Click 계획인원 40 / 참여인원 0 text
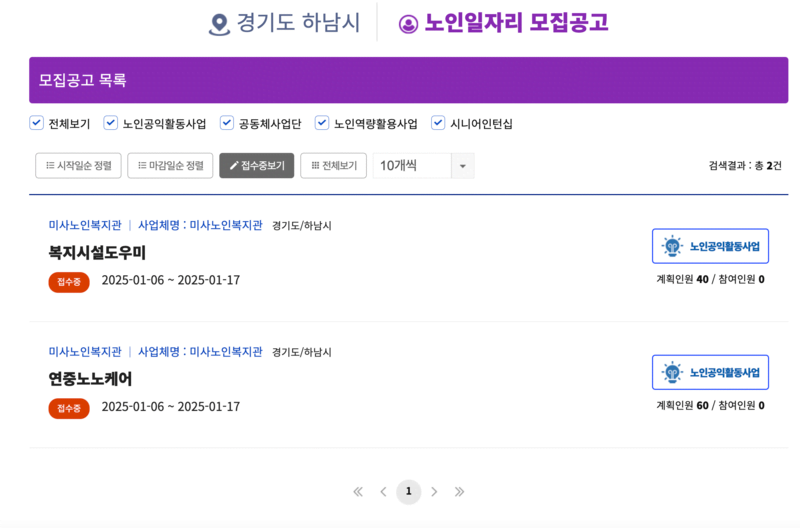 (x=710, y=279)
